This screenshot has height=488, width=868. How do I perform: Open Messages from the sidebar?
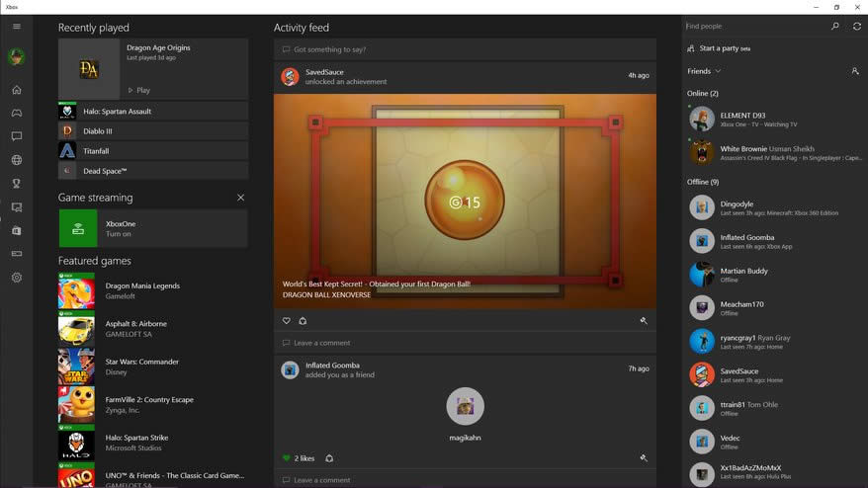pos(16,136)
